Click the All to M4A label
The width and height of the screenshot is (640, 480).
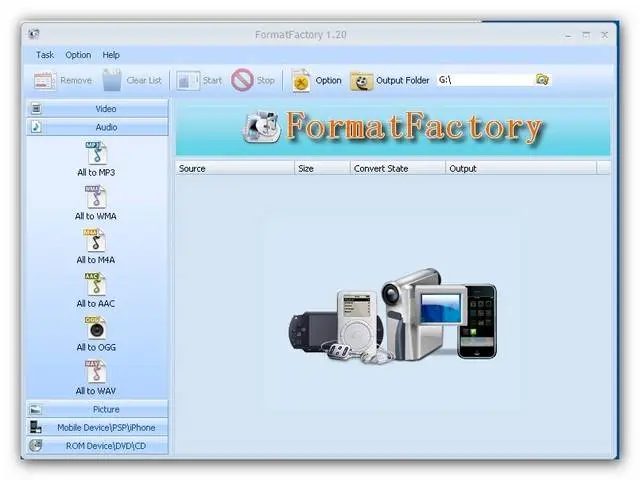(x=96, y=260)
